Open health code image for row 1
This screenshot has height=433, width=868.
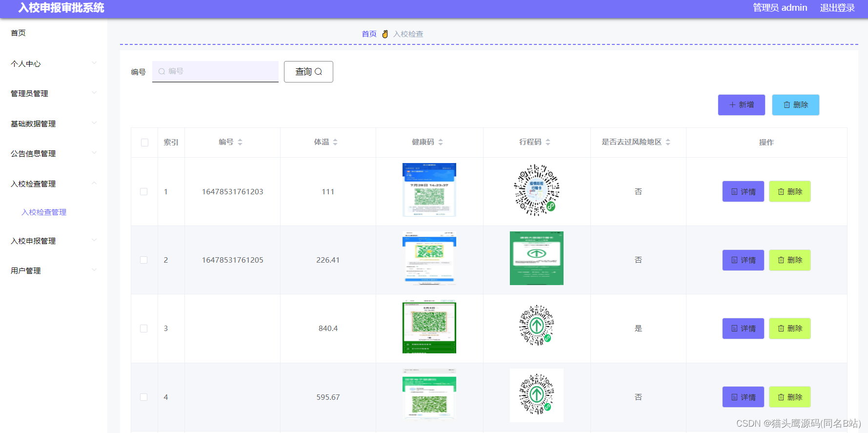429,190
